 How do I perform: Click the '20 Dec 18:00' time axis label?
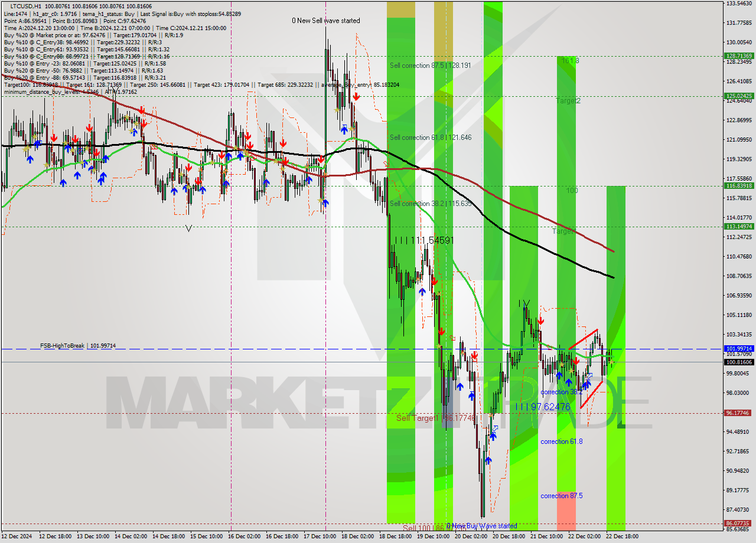click(510, 536)
